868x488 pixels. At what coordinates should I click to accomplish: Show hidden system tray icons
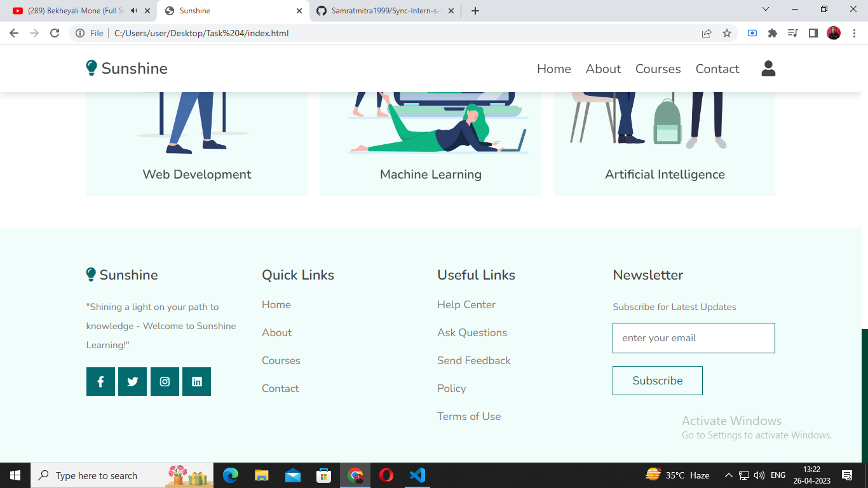tap(729, 475)
